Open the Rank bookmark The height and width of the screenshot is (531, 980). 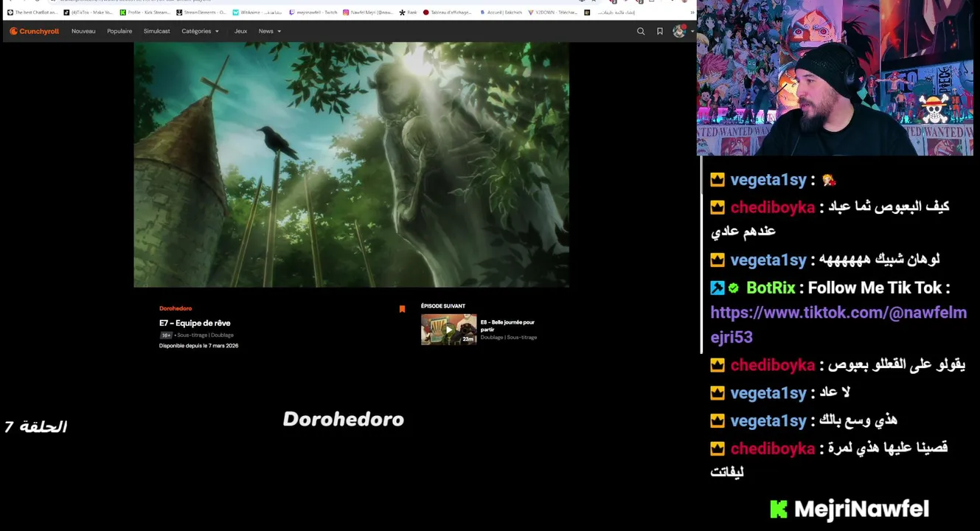408,13
